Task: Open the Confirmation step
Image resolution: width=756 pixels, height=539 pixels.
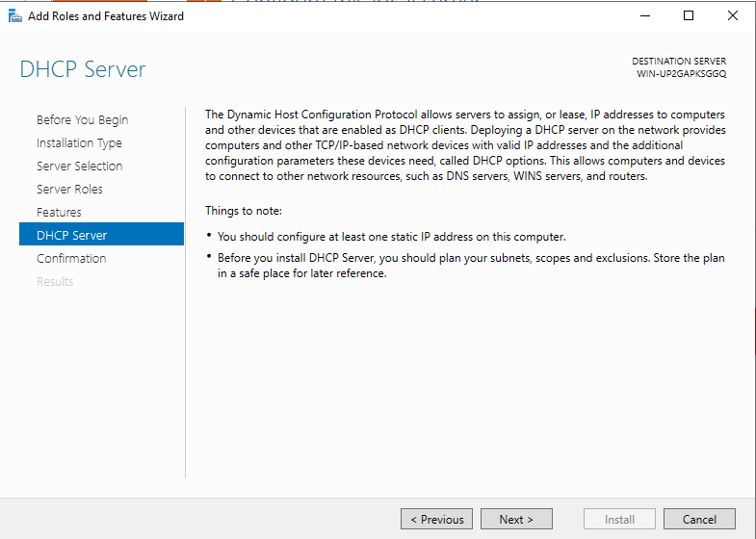Action: [x=71, y=259]
